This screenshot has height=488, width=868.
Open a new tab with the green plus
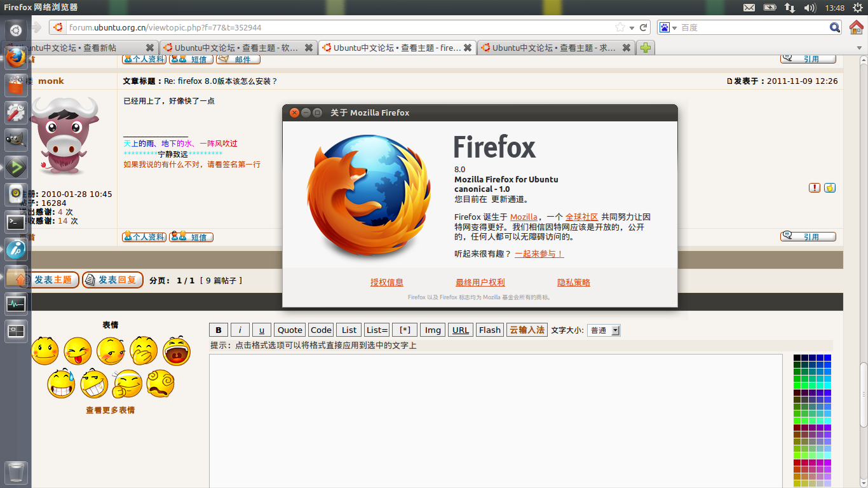646,48
